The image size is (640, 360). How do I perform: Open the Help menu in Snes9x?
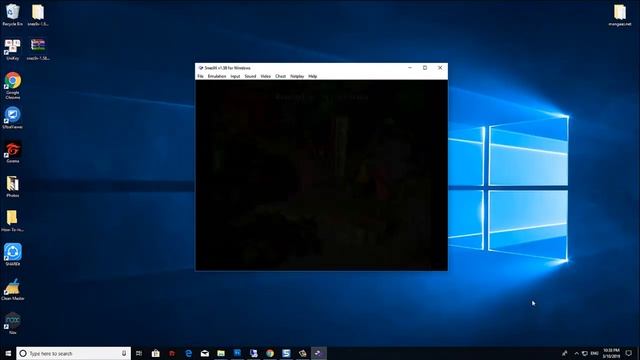[x=313, y=76]
